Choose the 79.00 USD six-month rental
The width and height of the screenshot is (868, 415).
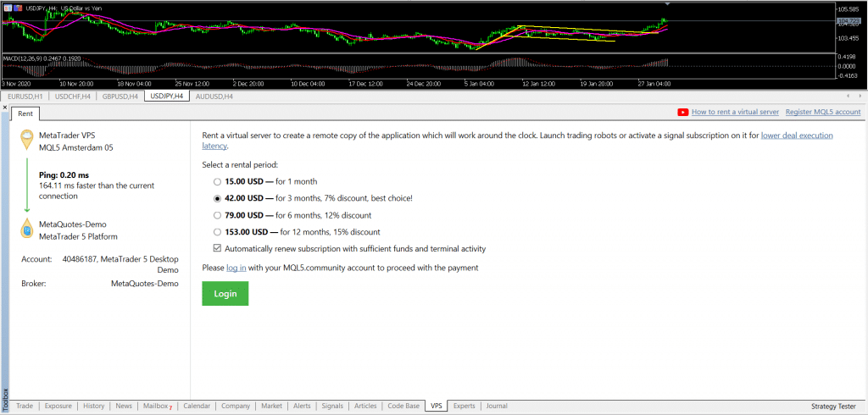pyautogui.click(x=217, y=215)
